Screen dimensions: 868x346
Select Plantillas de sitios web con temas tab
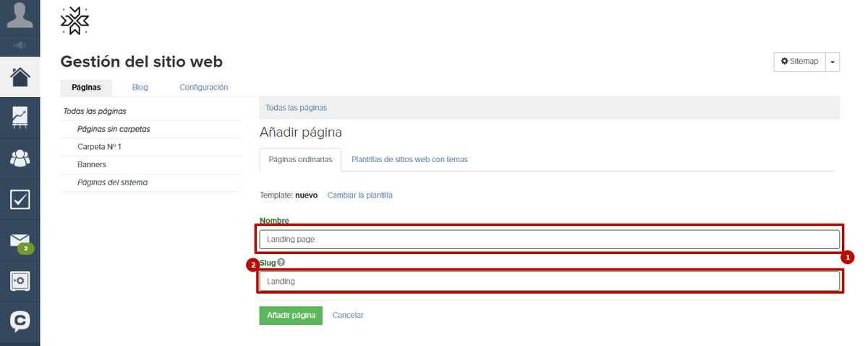point(409,159)
